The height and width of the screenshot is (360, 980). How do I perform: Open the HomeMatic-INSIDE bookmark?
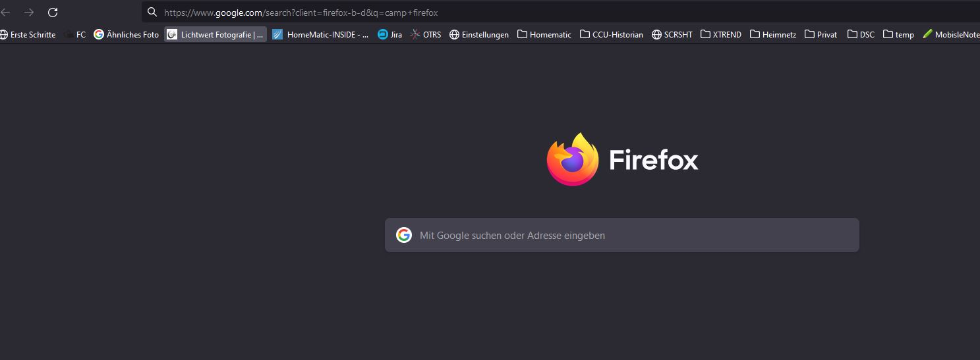pos(320,35)
